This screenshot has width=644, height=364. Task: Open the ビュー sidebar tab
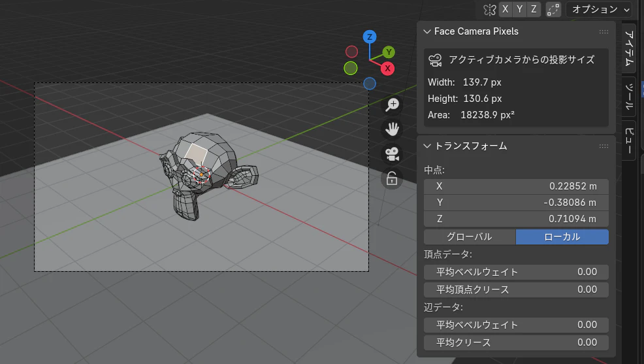[629, 141]
